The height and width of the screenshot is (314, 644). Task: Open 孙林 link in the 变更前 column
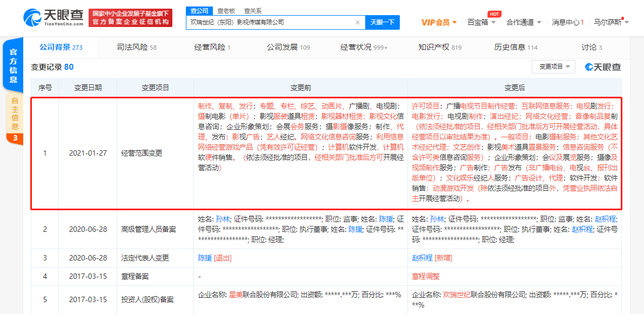coord(224,219)
